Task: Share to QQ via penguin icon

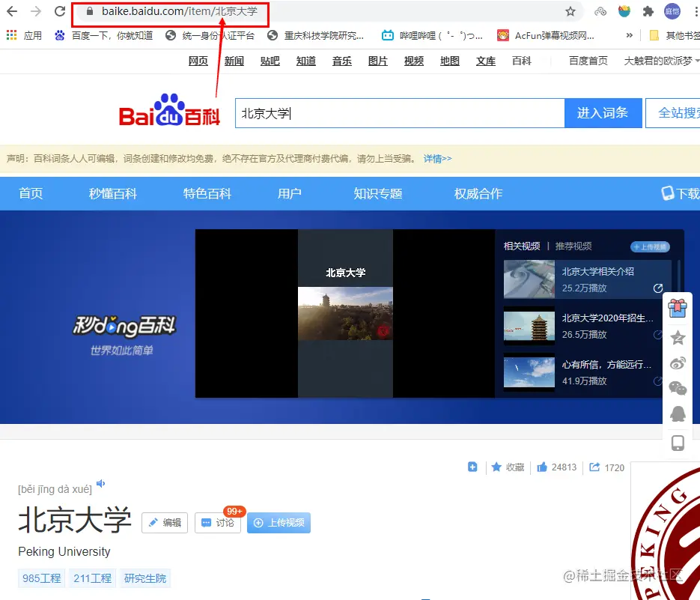Action: [x=678, y=413]
